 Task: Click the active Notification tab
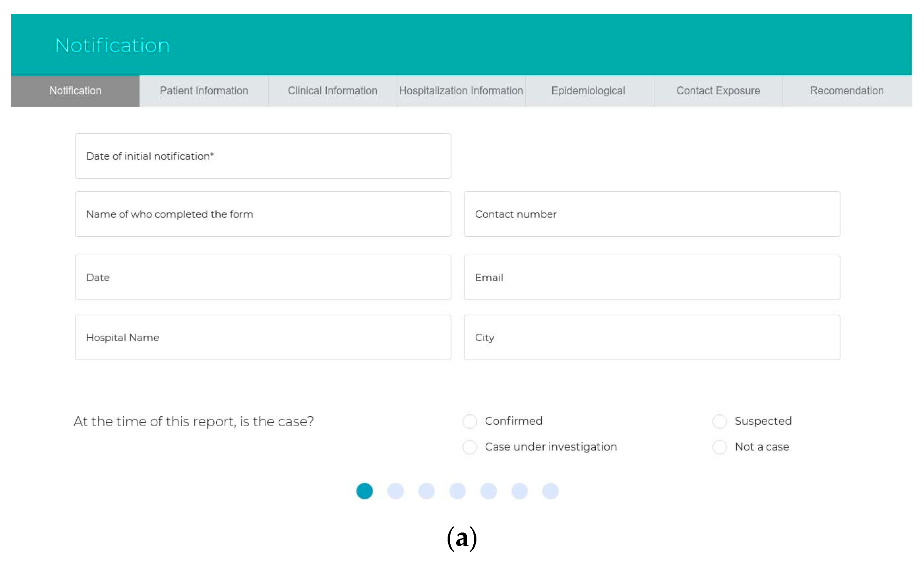tap(76, 91)
